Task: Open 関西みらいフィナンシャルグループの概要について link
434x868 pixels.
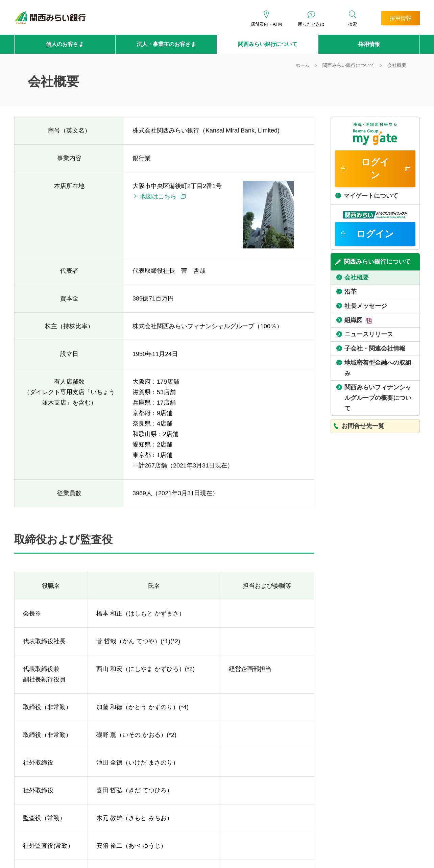Action: click(375, 398)
